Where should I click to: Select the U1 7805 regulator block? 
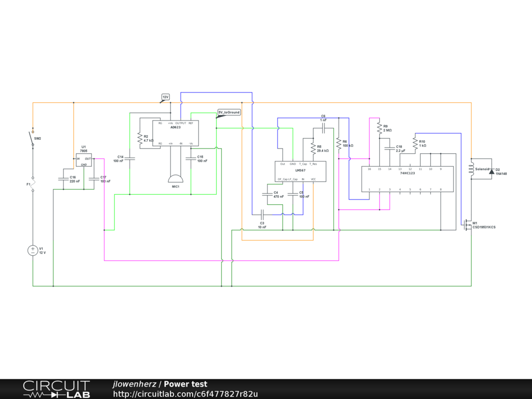(x=84, y=161)
